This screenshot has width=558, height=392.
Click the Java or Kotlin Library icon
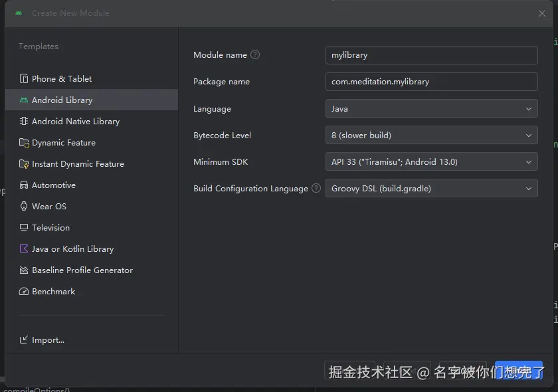24,249
